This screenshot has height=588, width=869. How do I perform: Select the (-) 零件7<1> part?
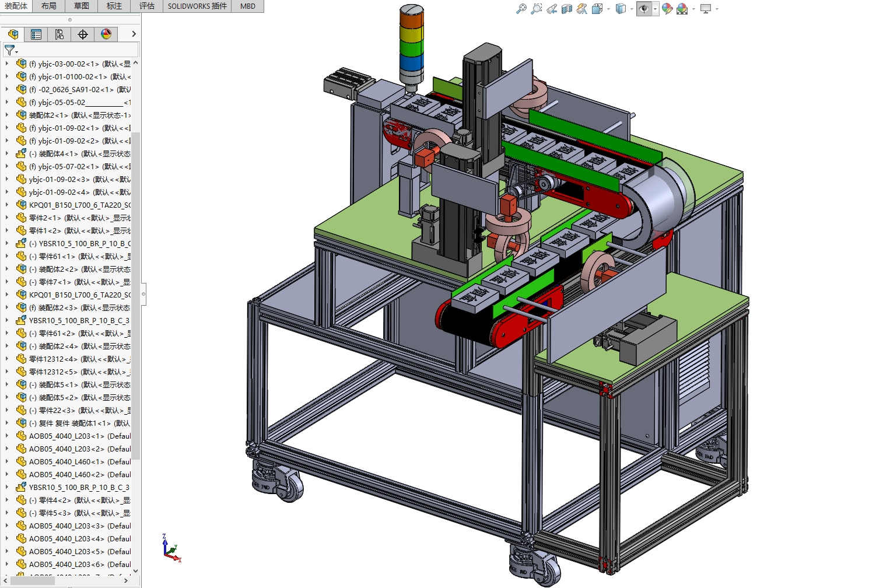pos(73,282)
